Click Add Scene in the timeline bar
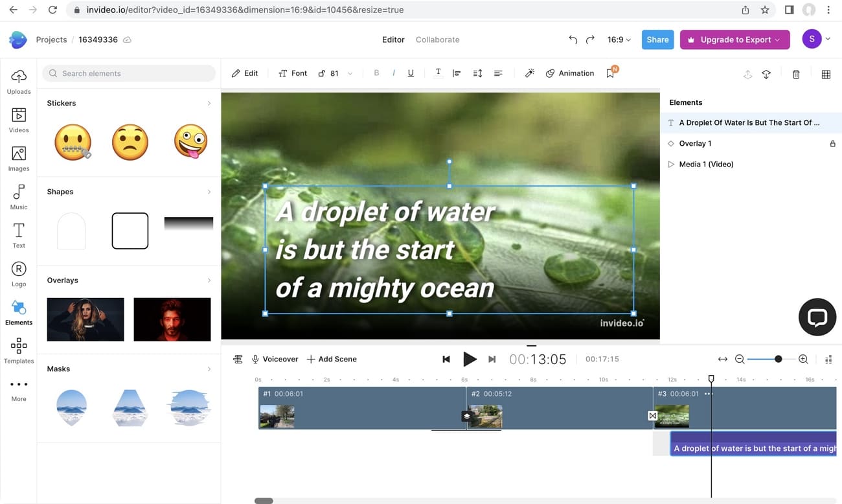The image size is (842, 504). coord(331,359)
